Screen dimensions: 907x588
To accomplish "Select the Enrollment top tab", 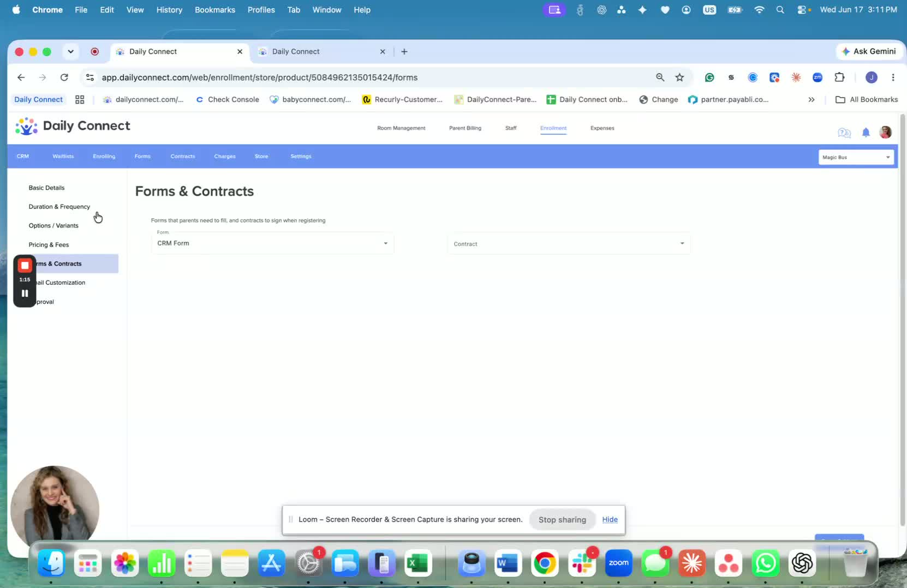I will click(553, 128).
